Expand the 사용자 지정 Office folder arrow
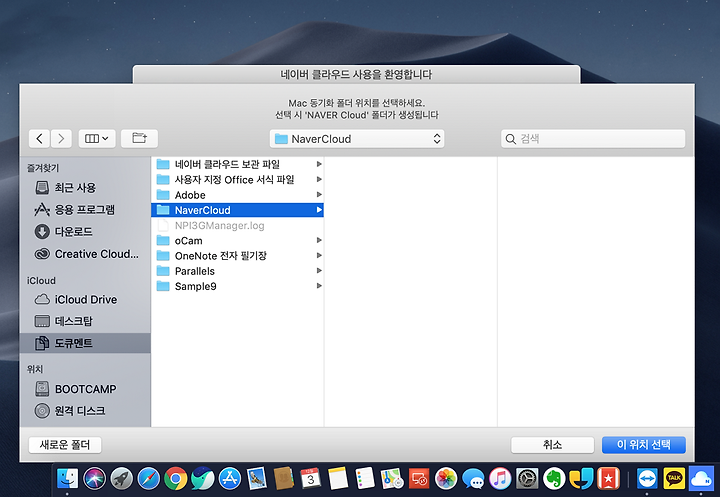720x497 pixels. [319, 179]
